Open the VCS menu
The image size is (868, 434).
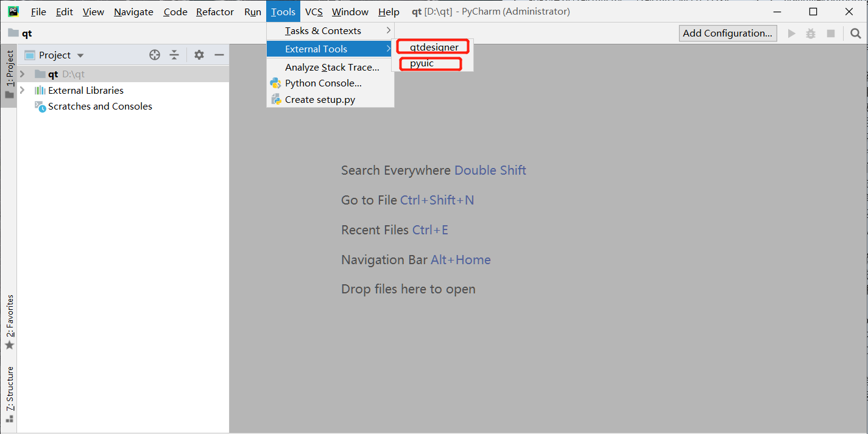pos(314,12)
